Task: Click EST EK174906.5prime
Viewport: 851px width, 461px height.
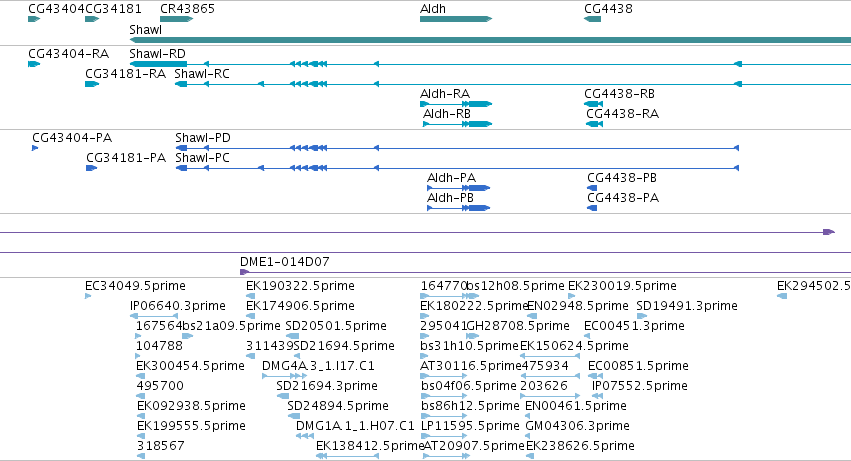Action: 300,306
